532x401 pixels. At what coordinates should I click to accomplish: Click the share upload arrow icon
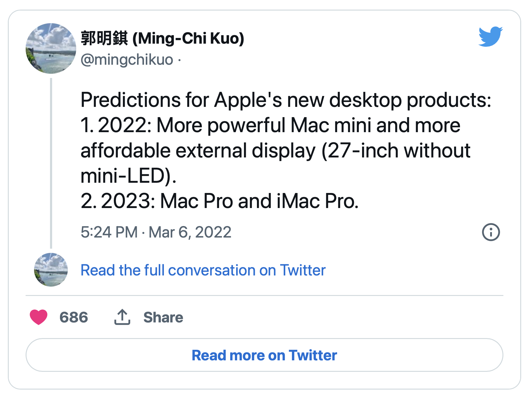(122, 317)
